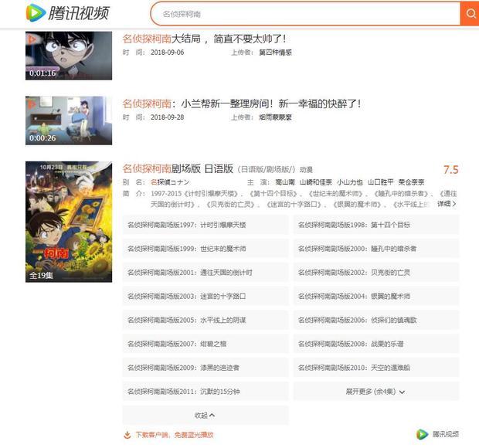Click cast member 小山力也
The image size is (479, 448).
[350, 182]
